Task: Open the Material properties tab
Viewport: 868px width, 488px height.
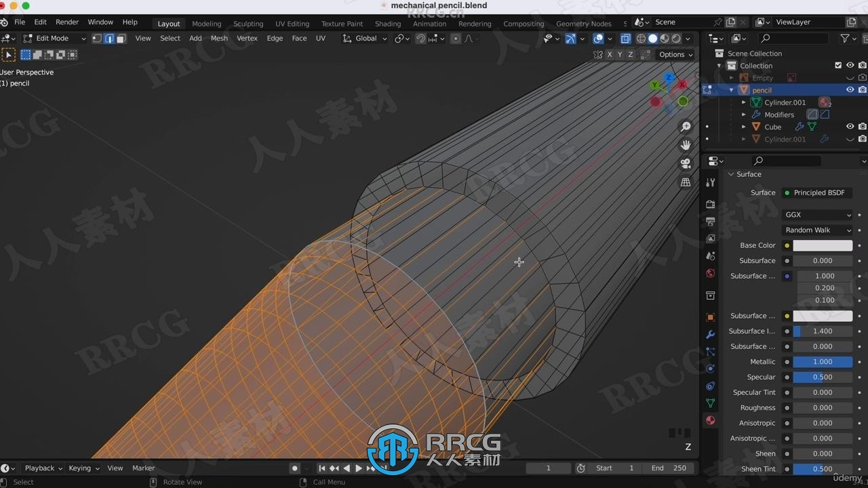Action: pos(710,420)
